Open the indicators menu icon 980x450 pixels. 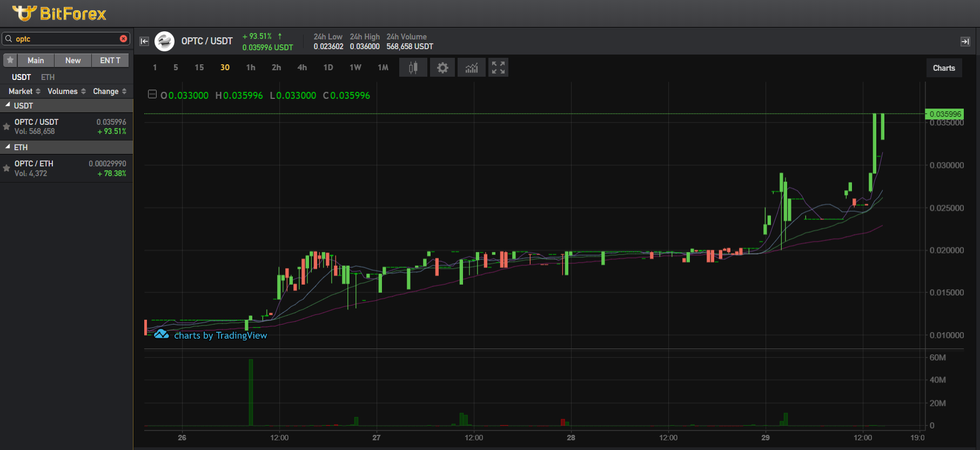(472, 68)
